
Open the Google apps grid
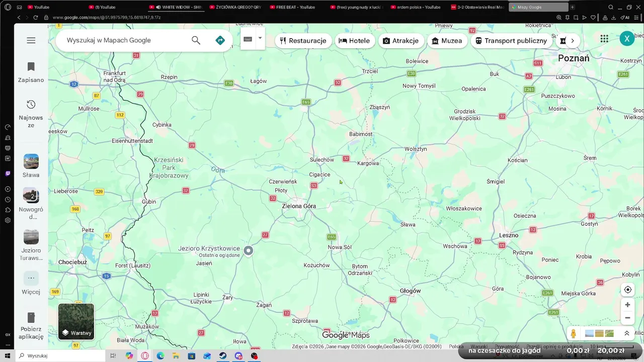604,39
